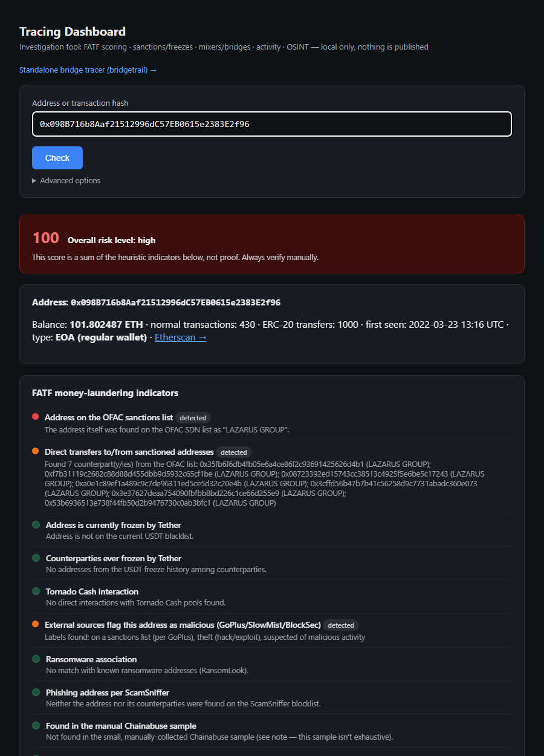Viewport: 544px width, 756px height.
Task: Click the orange dot for external malicious flags
Action: click(x=36, y=624)
